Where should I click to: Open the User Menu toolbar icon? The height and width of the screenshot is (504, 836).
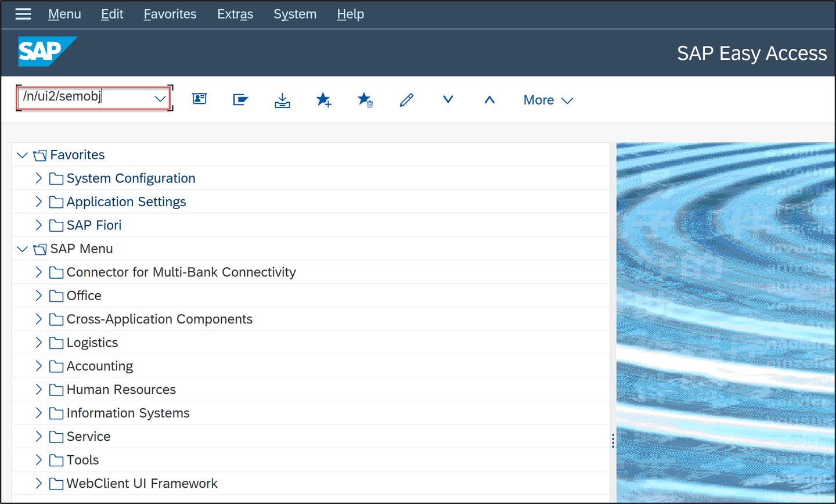pyautogui.click(x=199, y=99)
